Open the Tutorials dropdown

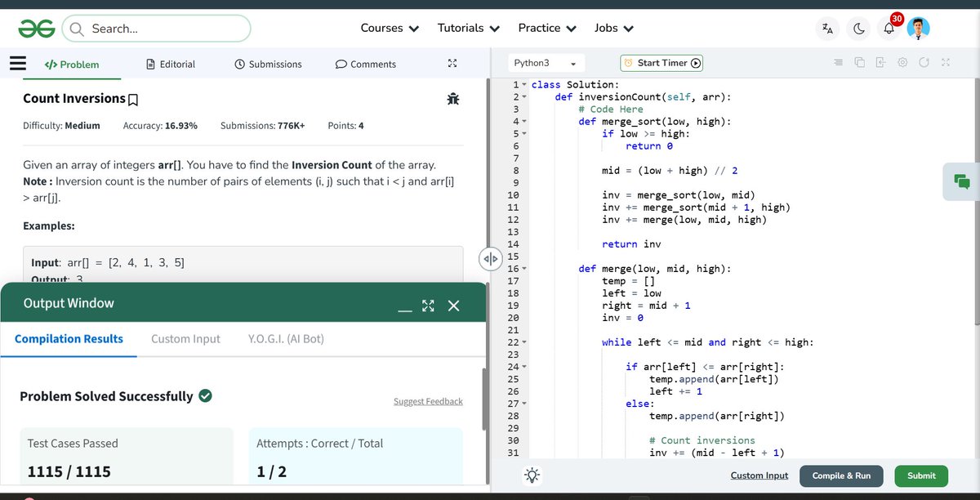click(469, 28)
